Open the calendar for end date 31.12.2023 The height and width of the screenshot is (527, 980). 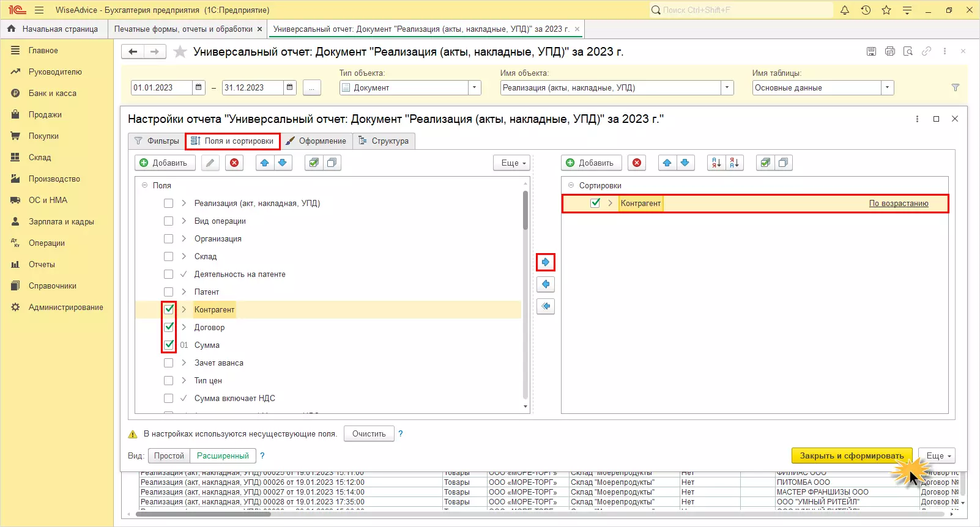[x=290, y=87]
